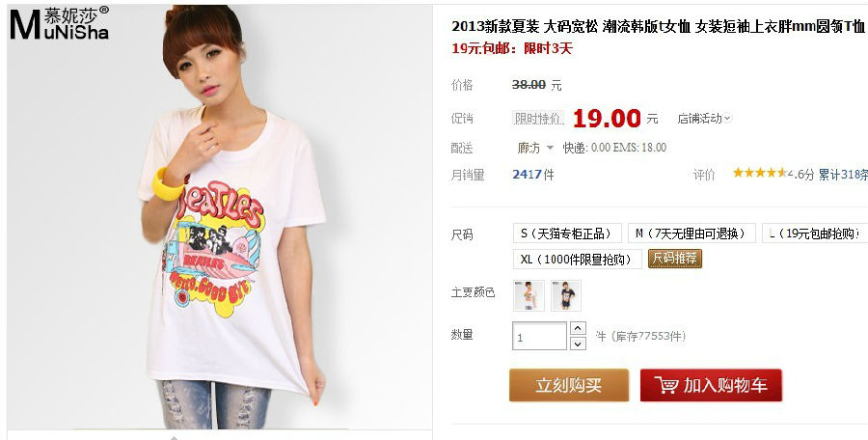
Task: Click the product title text
Action: [658, 26]
